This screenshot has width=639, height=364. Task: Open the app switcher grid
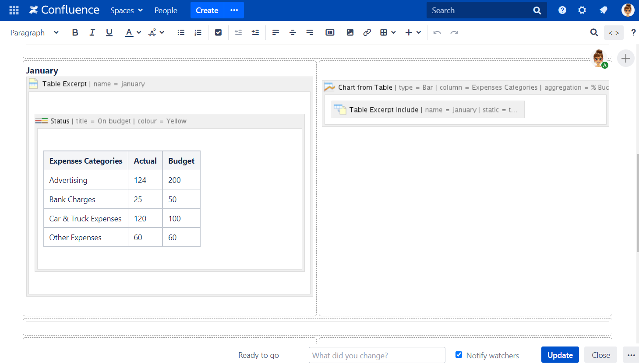(x=14, y=10)
